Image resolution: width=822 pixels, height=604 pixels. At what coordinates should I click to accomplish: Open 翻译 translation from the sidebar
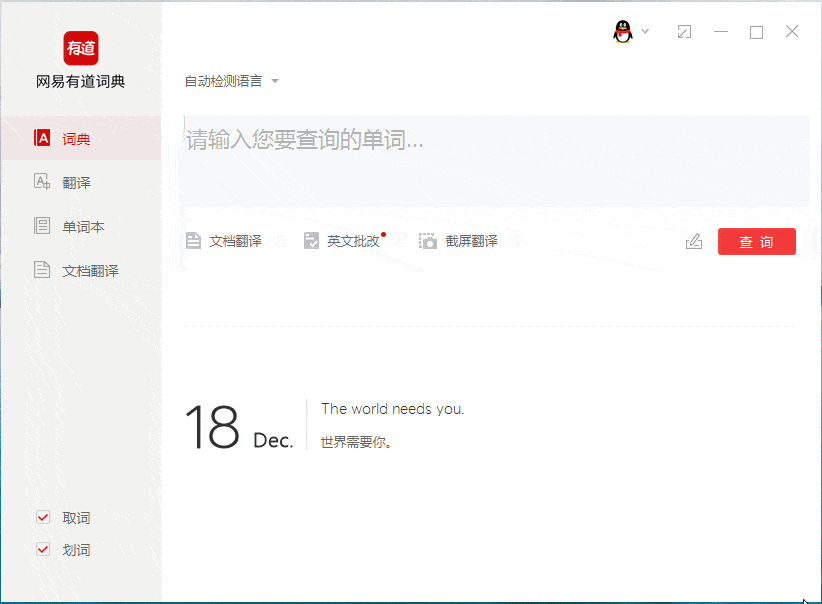click(x=42, y=182)
